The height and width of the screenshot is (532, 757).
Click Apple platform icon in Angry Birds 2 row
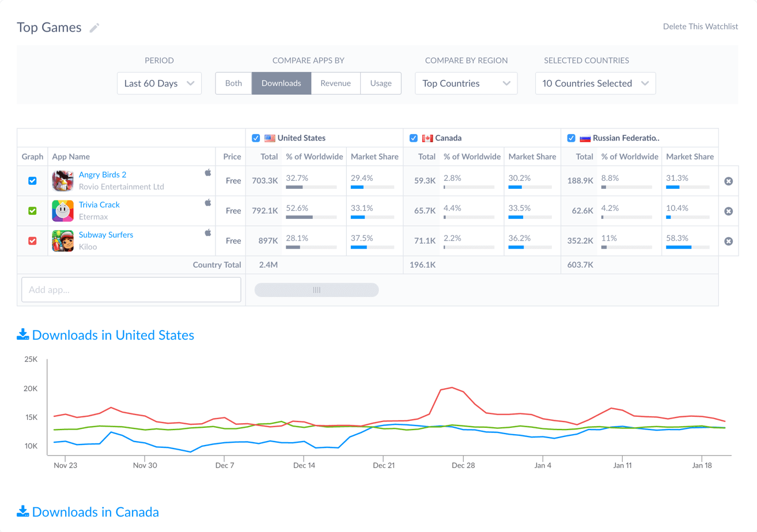(208, 172)
